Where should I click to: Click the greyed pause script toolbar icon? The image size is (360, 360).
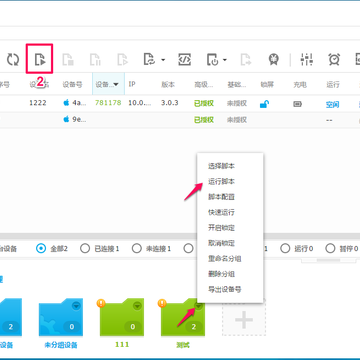tap(95, 60)
